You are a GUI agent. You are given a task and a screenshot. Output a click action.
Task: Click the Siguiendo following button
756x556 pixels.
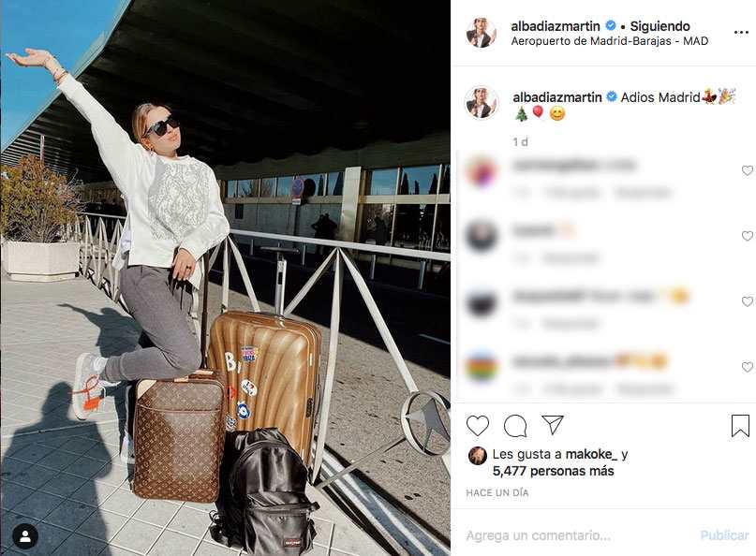pos(660,26)
